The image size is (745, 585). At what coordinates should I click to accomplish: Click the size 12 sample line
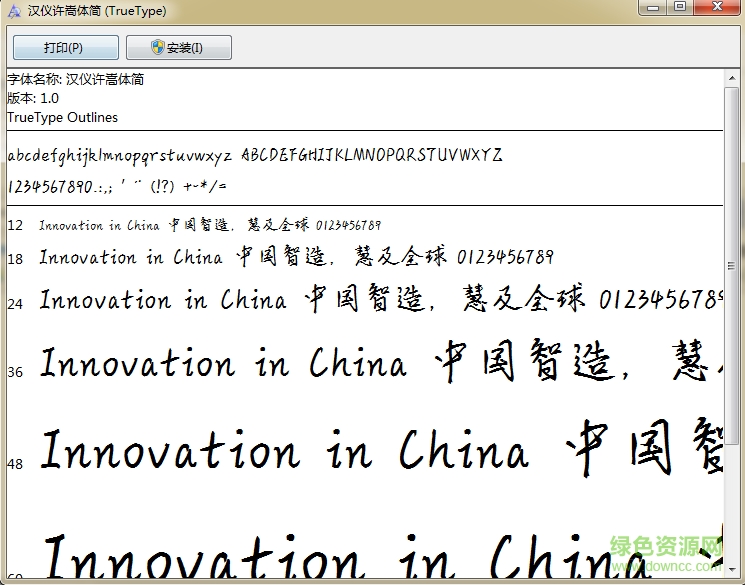194,225
